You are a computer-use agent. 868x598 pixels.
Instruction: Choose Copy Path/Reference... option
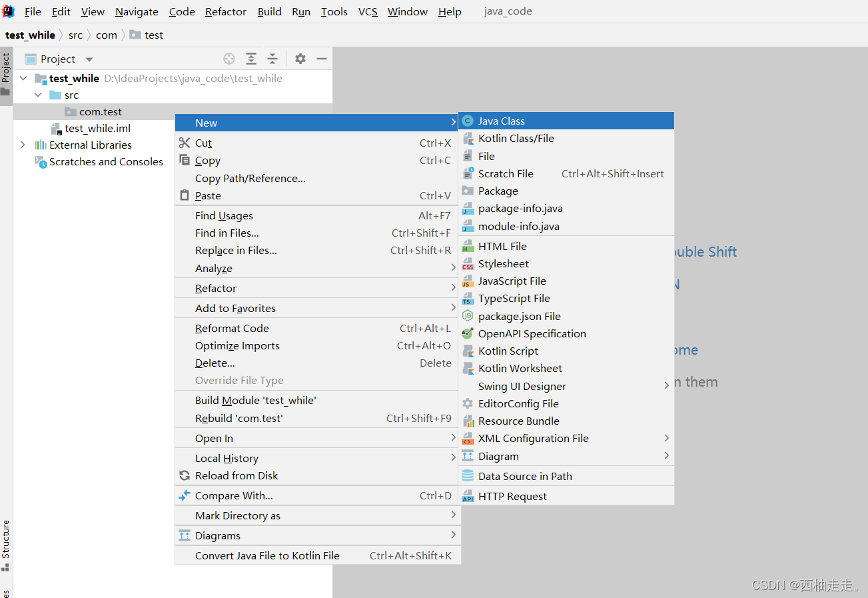(316, 178)
